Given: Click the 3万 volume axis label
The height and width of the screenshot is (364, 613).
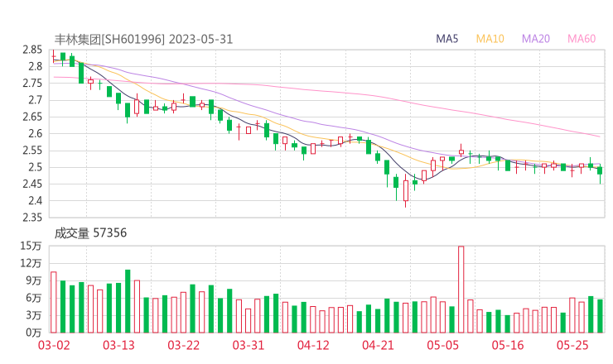Looking at the screenshot, I should point(34,315).
